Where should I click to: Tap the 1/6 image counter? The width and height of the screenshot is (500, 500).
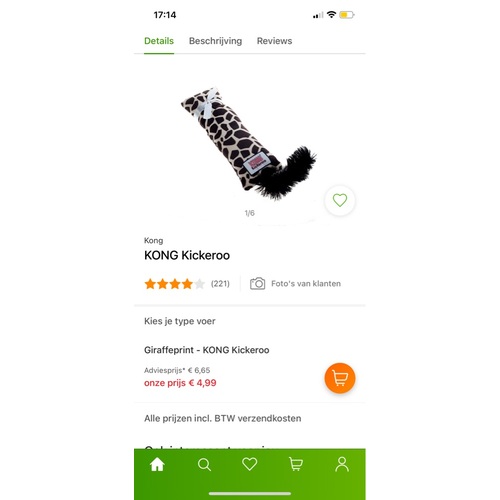(249, 213)
